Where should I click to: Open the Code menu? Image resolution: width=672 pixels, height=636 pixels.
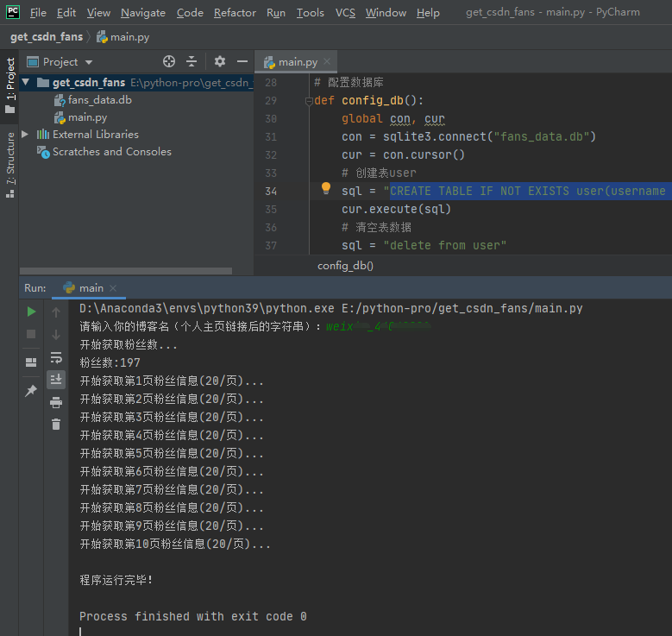[190, 13]
